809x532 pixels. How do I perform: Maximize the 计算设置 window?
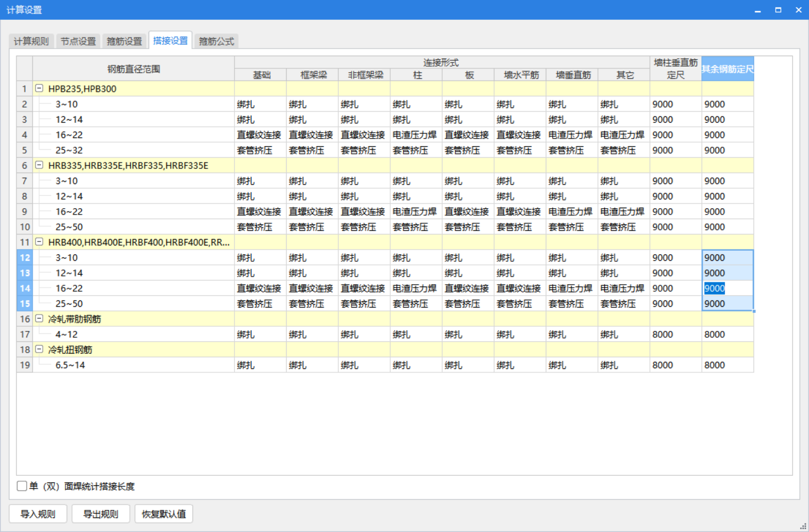point(778,10)
